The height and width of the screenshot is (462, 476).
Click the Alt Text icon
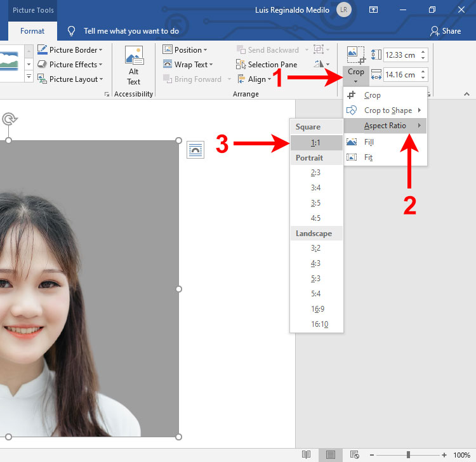pyautogui.click(x=134, y=55)
